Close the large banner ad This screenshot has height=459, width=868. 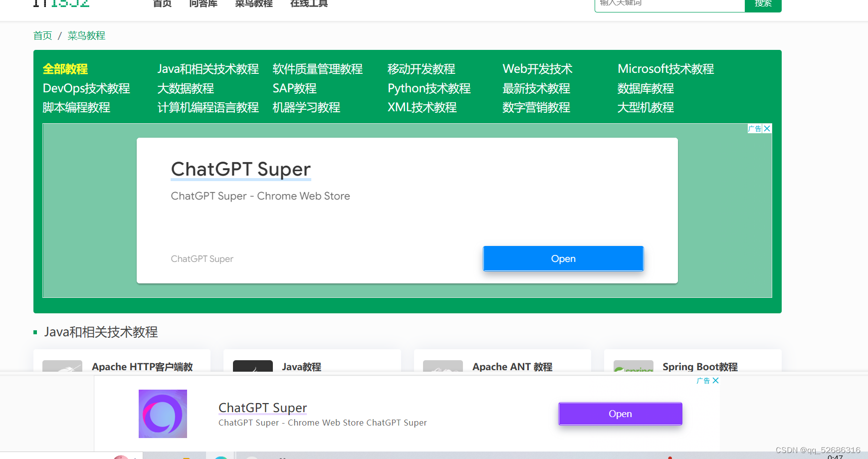[x=767, y=129]
